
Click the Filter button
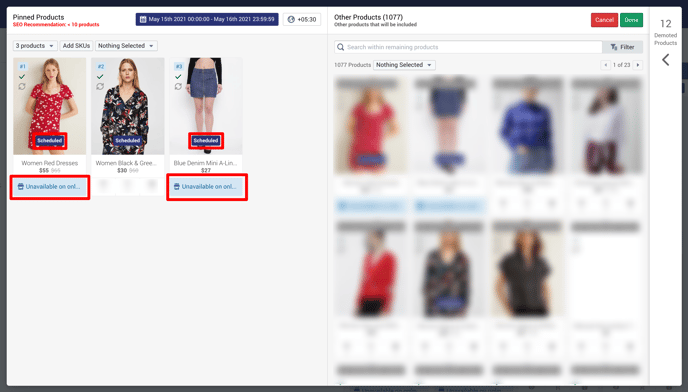[622, 47]
